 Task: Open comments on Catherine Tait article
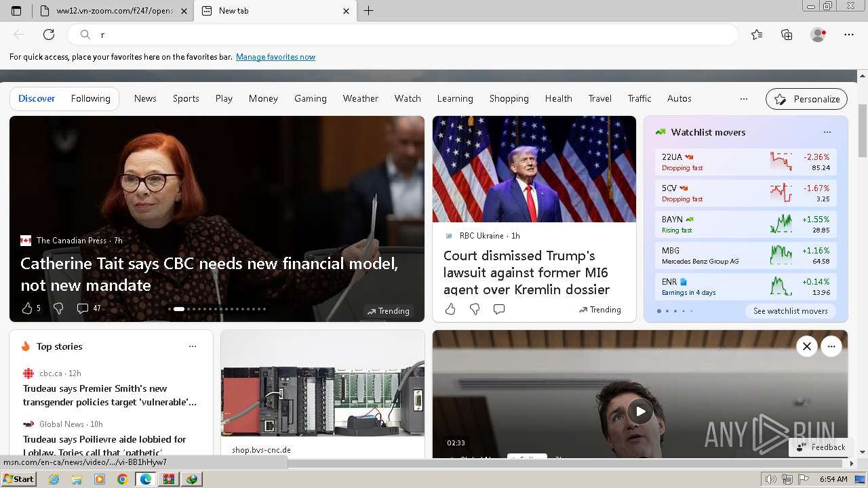pos(83,308)
